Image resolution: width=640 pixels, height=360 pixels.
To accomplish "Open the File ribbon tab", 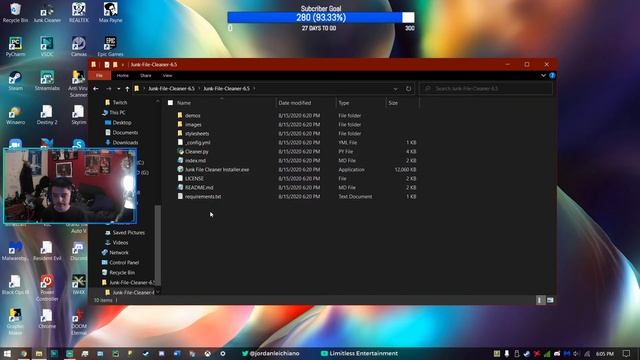I will pyautogui.click(x=99, y=76).
